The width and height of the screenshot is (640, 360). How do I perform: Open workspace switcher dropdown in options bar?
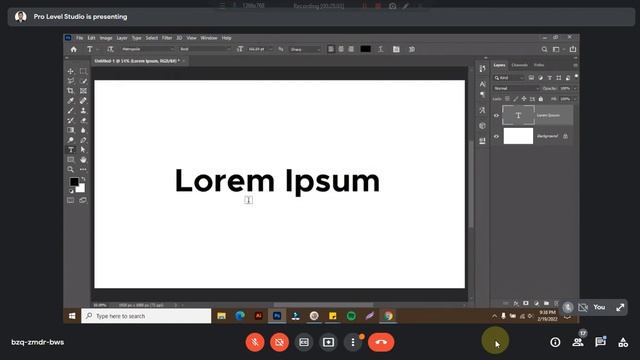[x=558, y=49]
